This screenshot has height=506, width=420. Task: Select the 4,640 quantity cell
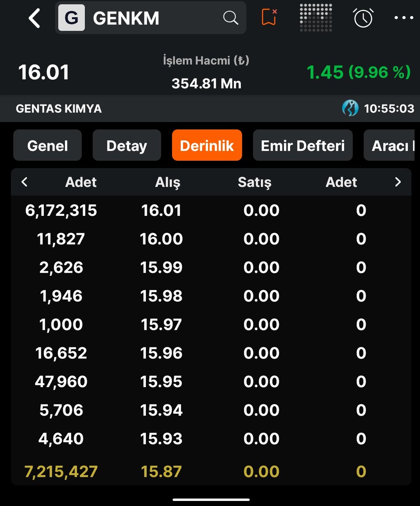coord(61,439)
